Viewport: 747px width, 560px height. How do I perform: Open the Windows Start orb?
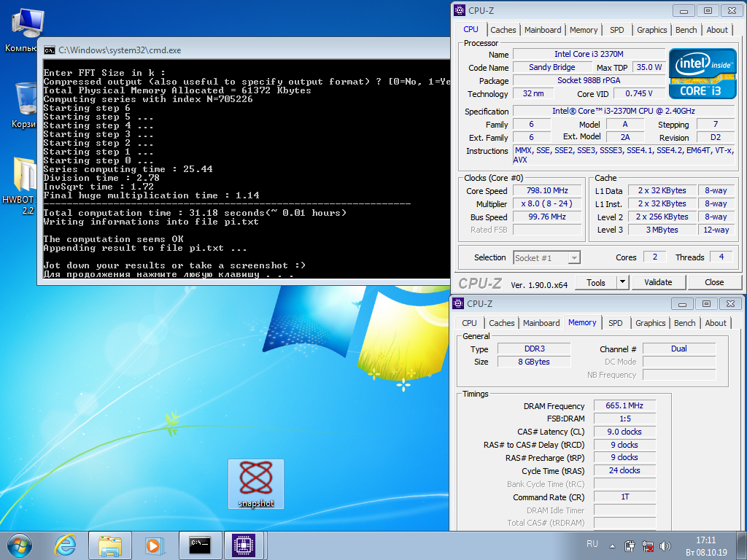pyautogui.click(x=20, y=545)
